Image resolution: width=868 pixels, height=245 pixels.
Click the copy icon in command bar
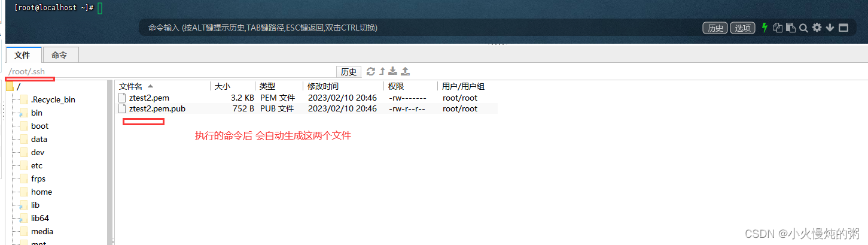click(x=778, y=28)
